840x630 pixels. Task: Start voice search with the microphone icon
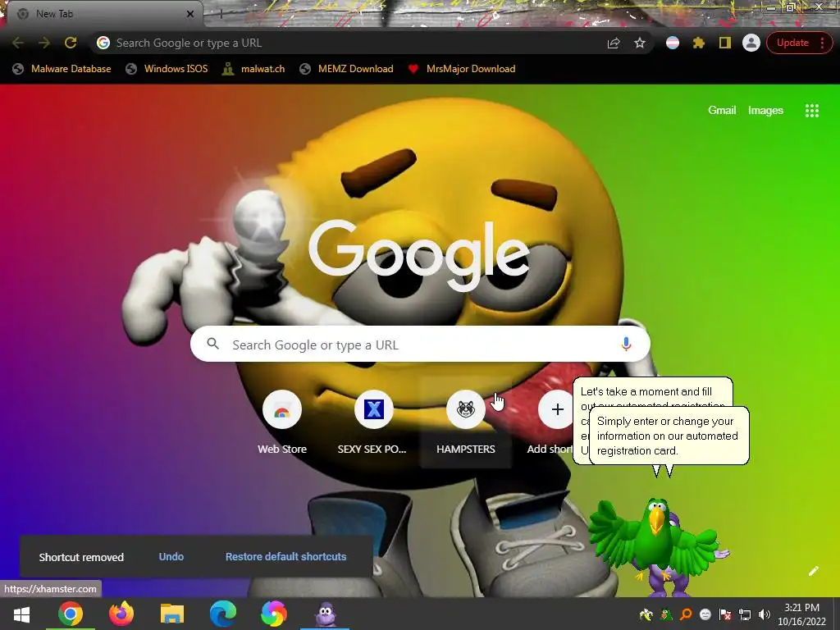click(626, 344)
